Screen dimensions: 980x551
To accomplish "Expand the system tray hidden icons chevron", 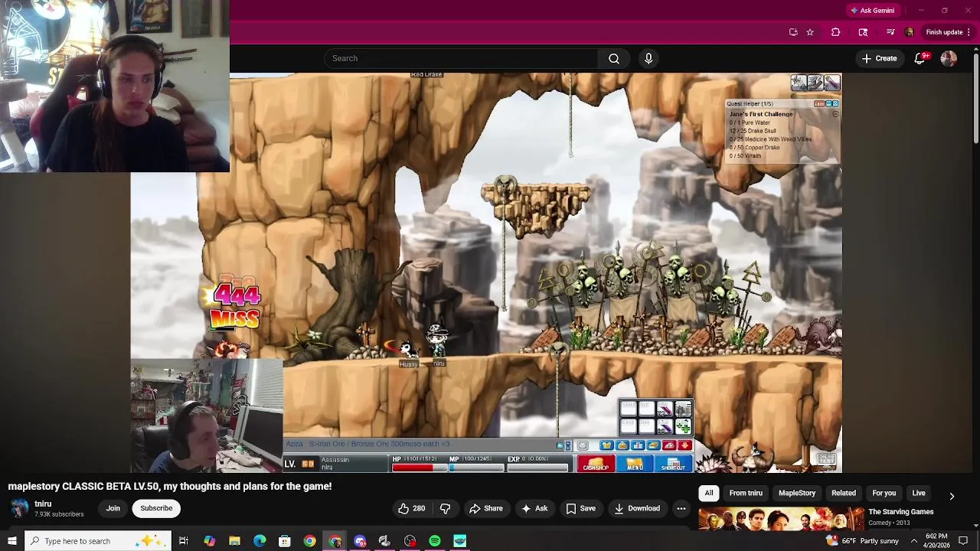I will tap(913, 541).
